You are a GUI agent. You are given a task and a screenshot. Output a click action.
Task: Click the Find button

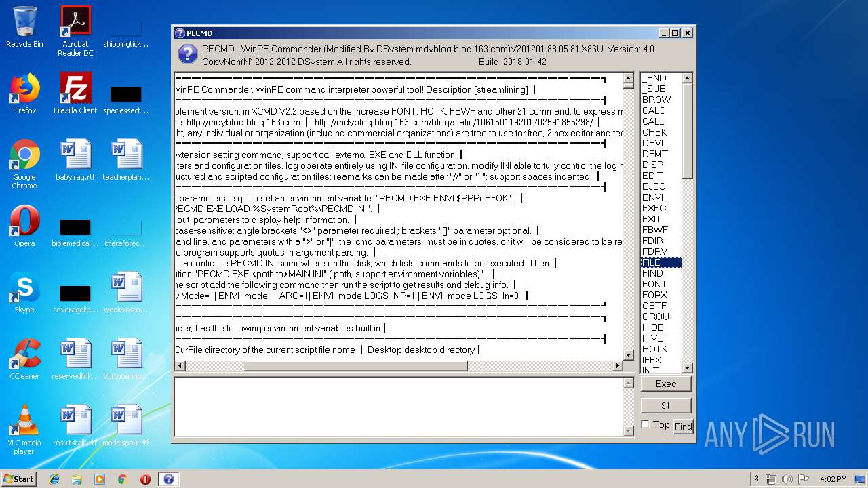[x=683, y=426]
